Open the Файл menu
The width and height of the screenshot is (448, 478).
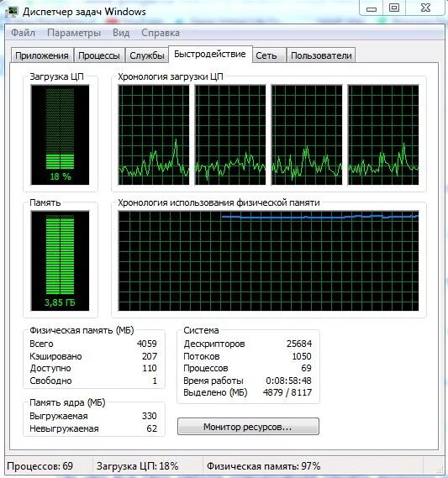24,33
